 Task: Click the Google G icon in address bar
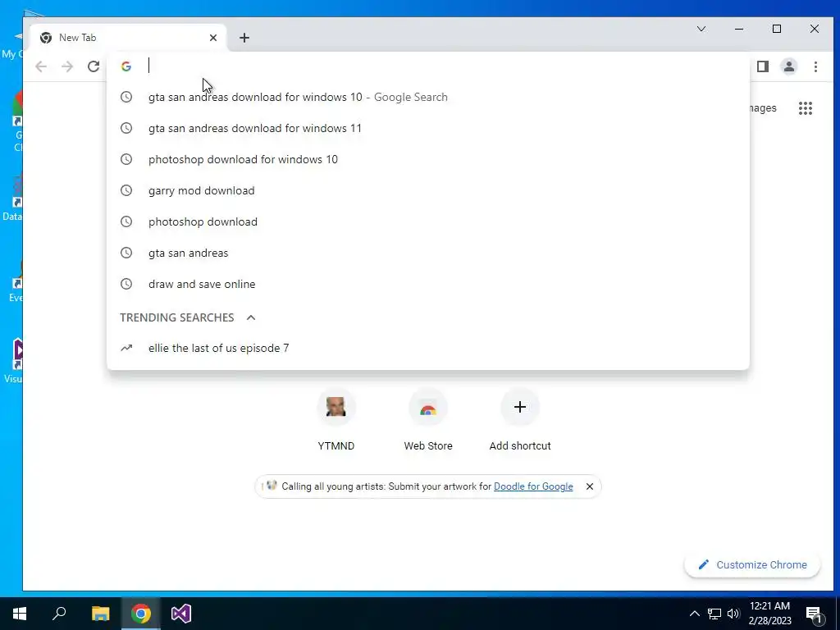tap(126, 66)
